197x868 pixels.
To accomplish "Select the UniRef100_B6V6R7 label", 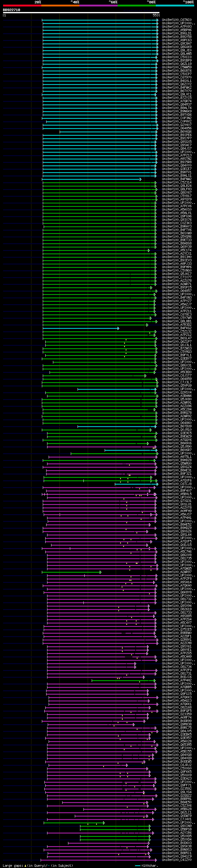I will 177,450.
